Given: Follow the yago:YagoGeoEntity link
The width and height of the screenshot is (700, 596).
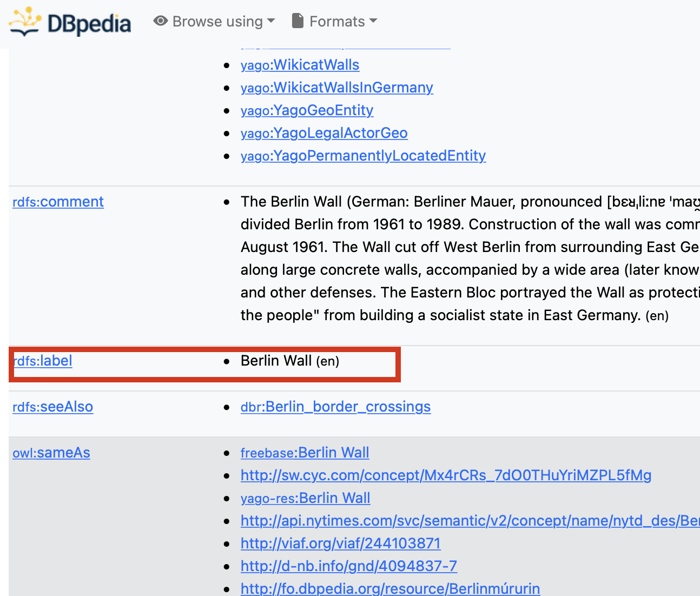Looking at the screenshot, I should pyautogui.click(x=307, y=110).
